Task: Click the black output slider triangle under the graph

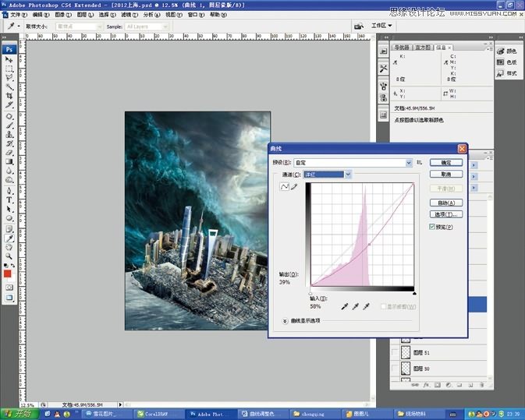Action: pos(414,293)
